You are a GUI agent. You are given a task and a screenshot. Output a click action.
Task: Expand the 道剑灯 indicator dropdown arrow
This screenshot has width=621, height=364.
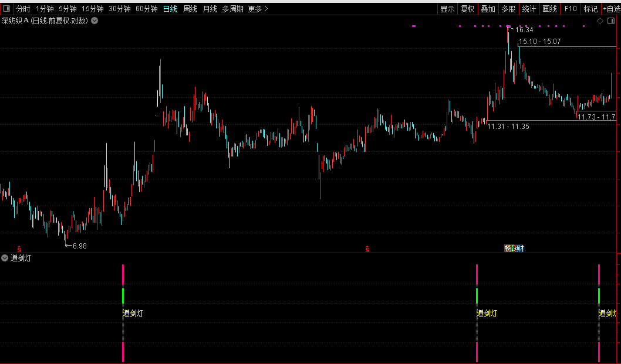5,258
